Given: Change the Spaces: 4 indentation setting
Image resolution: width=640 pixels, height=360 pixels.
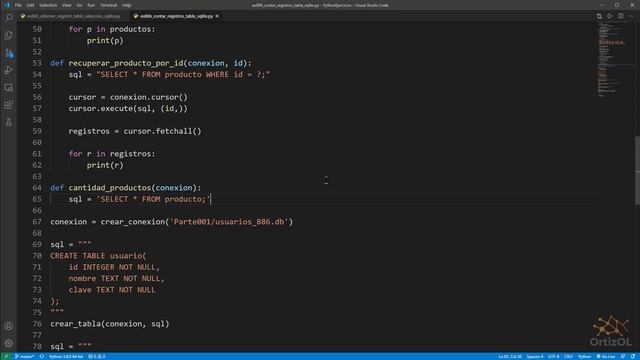Looking at the screenshot, I should click(x=535, y=356).
